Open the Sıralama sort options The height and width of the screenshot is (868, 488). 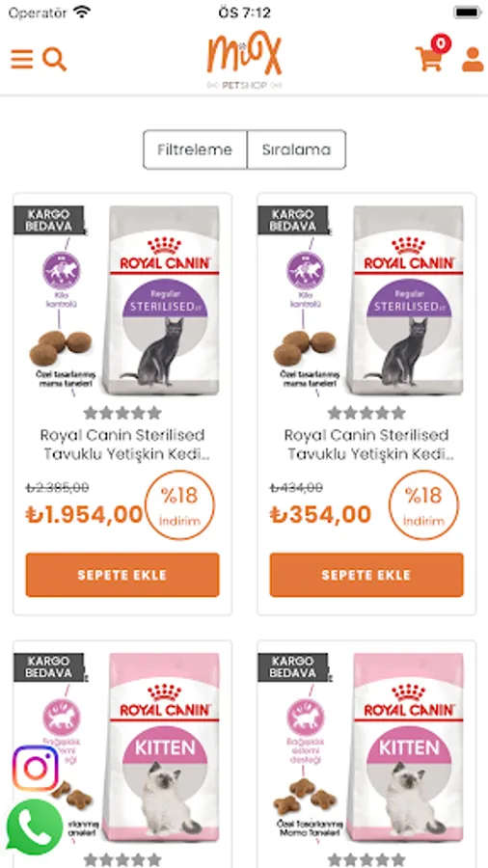(x=297, y=149)
